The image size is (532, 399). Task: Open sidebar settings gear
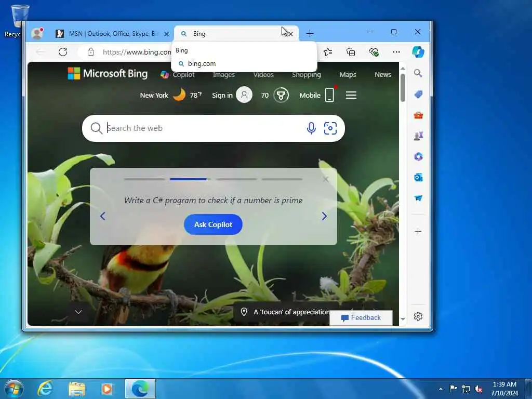pyautogui.click(x=418, y=316)
